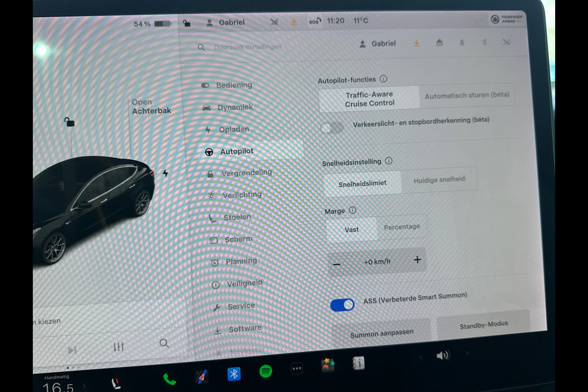Go to the Software settings section
588x392 pixels.
[245, 329]
